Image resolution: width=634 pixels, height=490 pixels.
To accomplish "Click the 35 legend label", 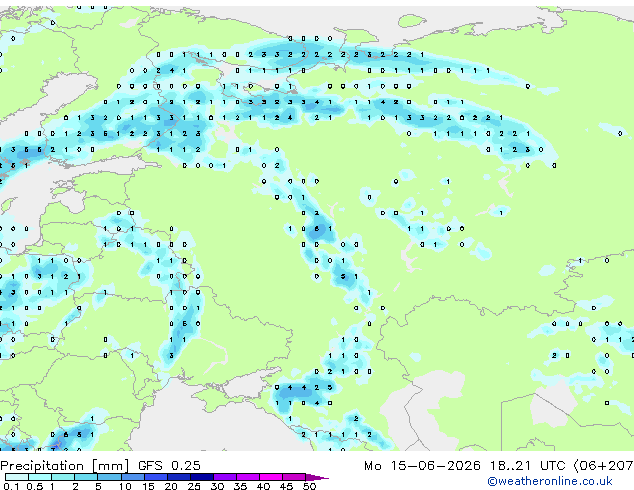I will pyautogui.click(x=240, y=486).
